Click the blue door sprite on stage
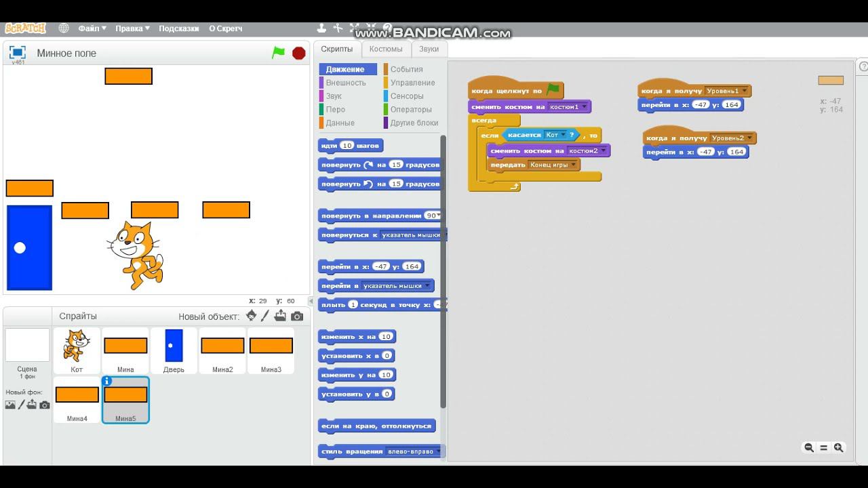This screenshot has width=868, height=488. click(29, 247)
